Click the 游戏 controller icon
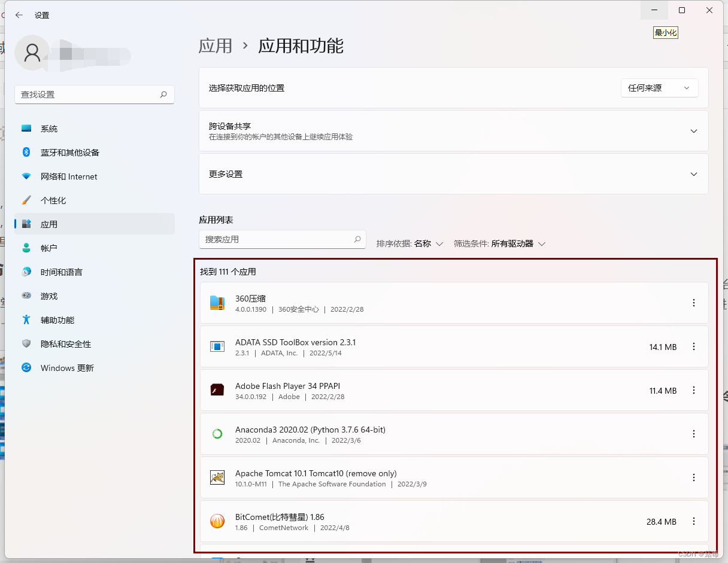The image size is (728, 563). point(26,296)
